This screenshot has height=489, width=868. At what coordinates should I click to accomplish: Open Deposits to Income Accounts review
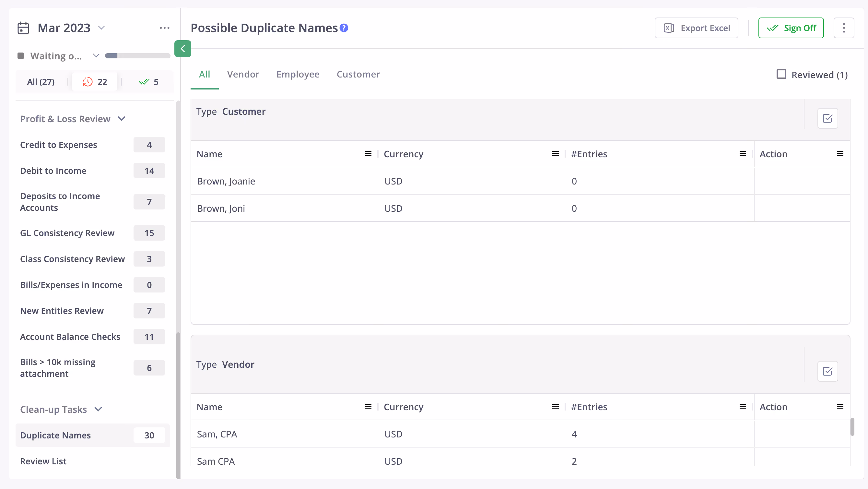(93, 202)
